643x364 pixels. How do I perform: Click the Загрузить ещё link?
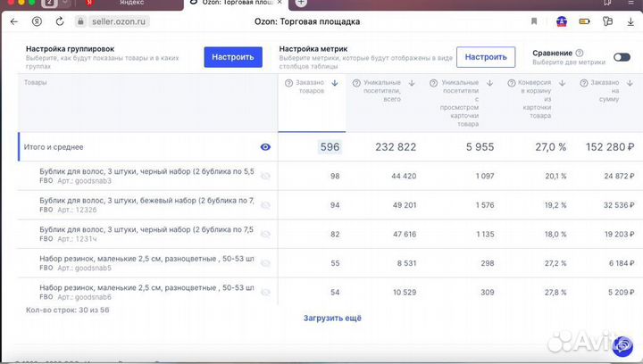tap(332, 318)
